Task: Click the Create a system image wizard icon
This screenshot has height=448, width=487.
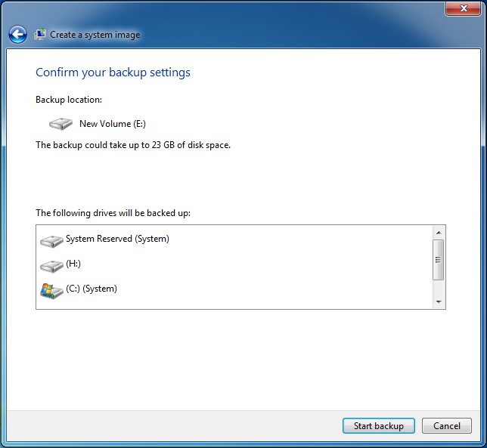Action: [40, 34]
